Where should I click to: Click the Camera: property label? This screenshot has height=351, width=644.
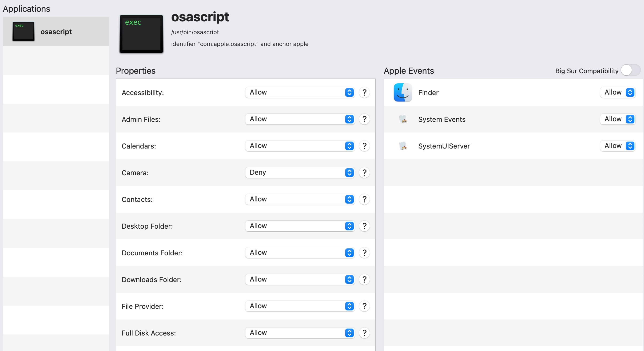coord(135,173)
